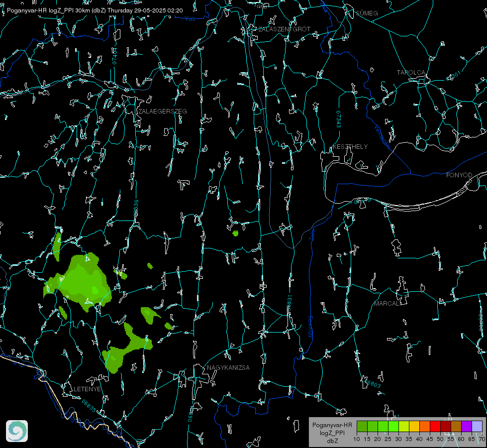Select the 65-70 dBZ lavender swatch
This screenshot has width=487, height=448.
coord(477,426)
